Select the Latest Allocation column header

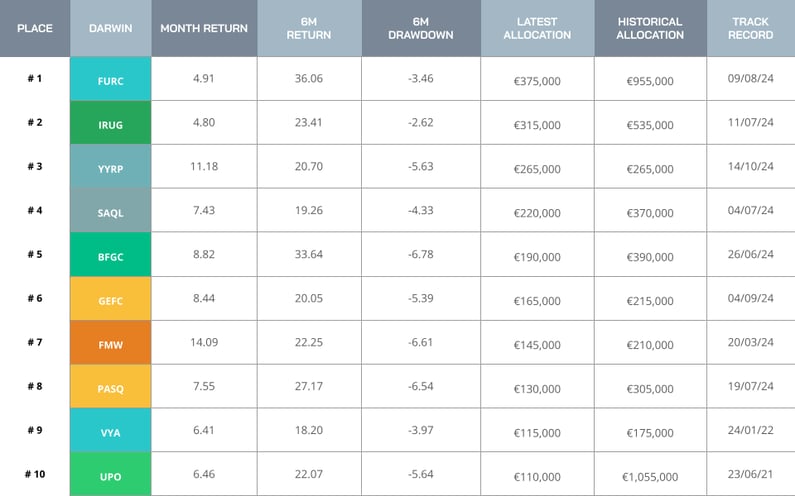click(x=537, y=28)
